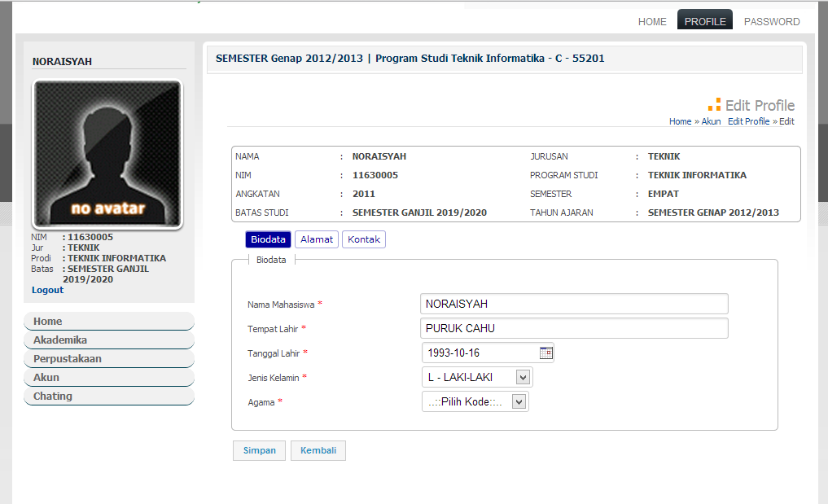The image size is (828, 504).
Task: Select PROFILE in top navigation
Action: pos(704,22)
